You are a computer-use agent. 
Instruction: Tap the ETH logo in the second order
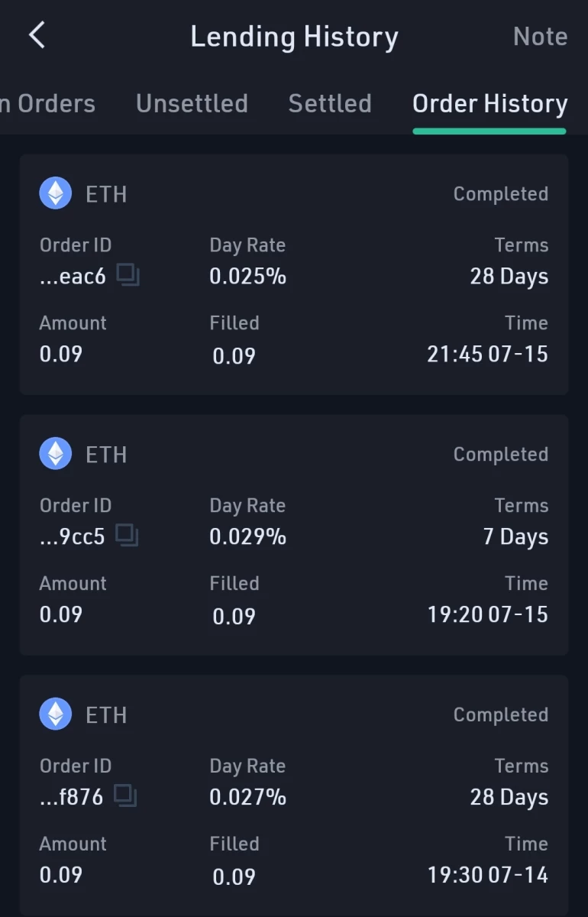tap(56, 454)
